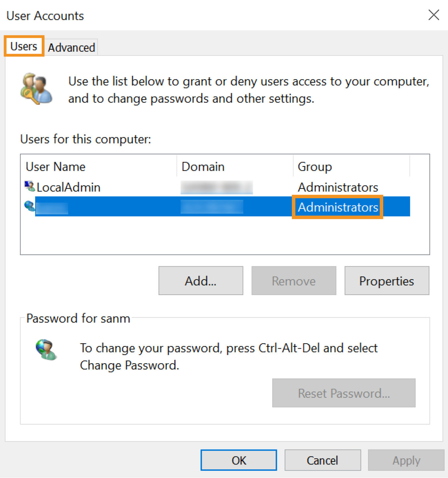Open Properties for the selected user

tap(386, 281)
